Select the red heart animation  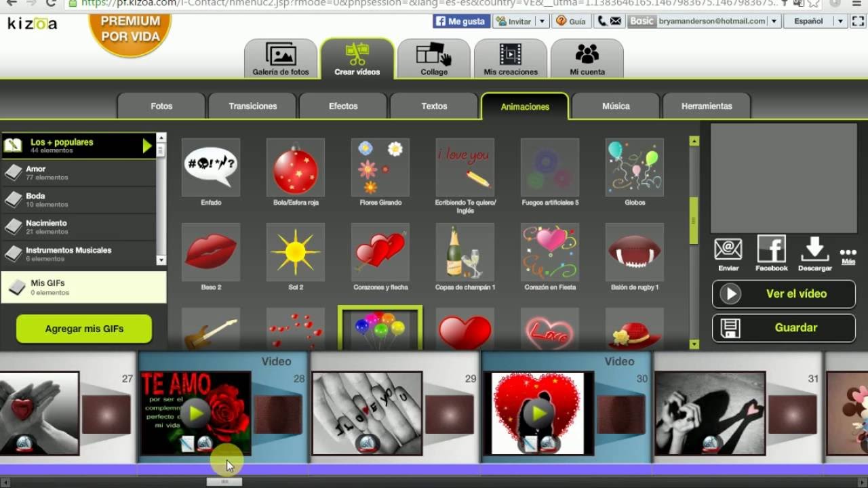(465, 329)
